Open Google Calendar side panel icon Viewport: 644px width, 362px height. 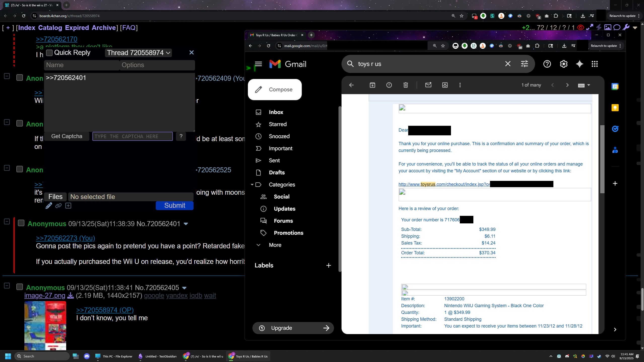615,87
